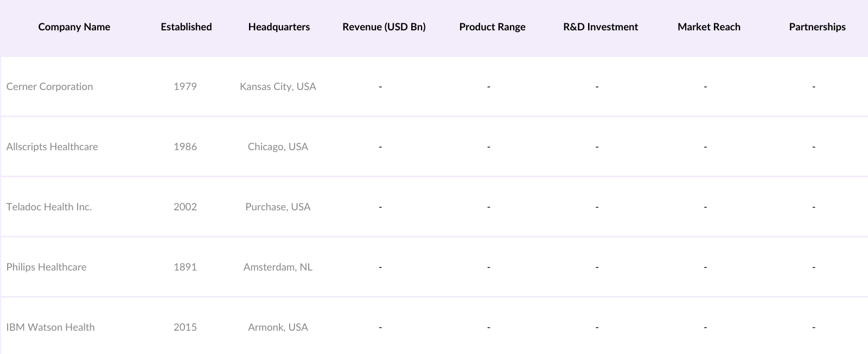This screenshot has height=354, width=868.
Task: Select the Teladoc Health Inc. row name
Action: click(x=49, y=207)
